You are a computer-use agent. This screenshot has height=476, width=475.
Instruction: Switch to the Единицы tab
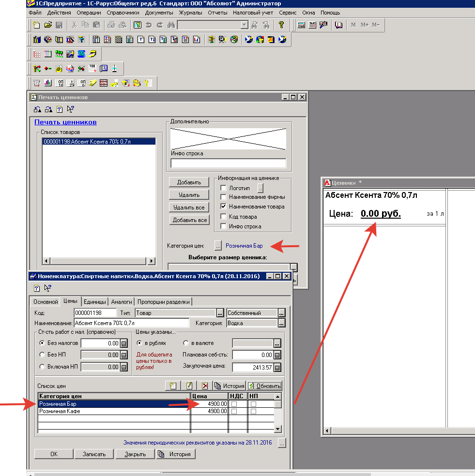(95, 301)
